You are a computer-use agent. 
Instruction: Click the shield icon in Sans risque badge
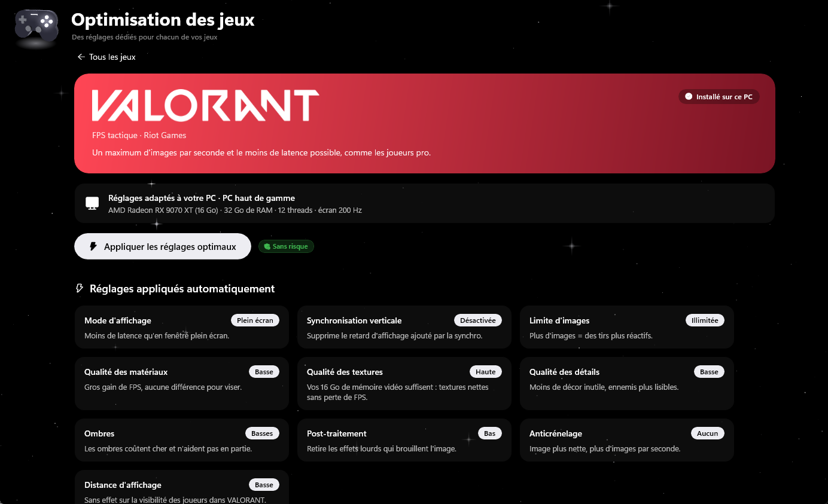[267, 246]
